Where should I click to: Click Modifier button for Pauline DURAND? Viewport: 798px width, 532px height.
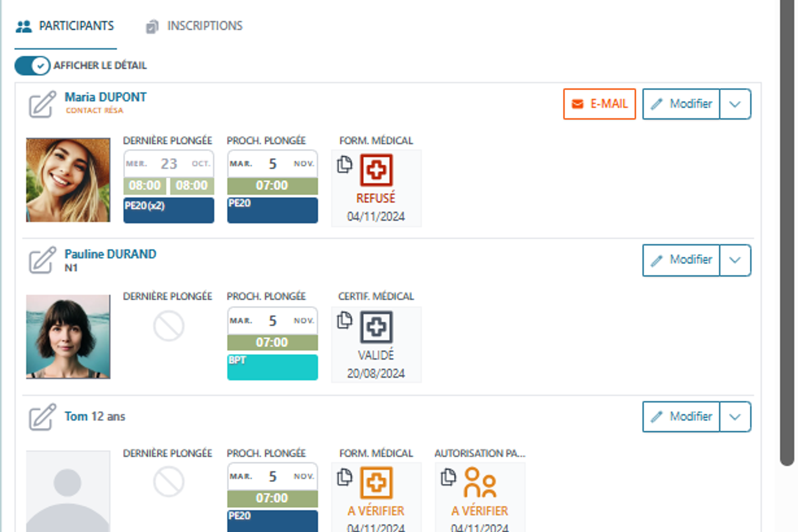682,260
